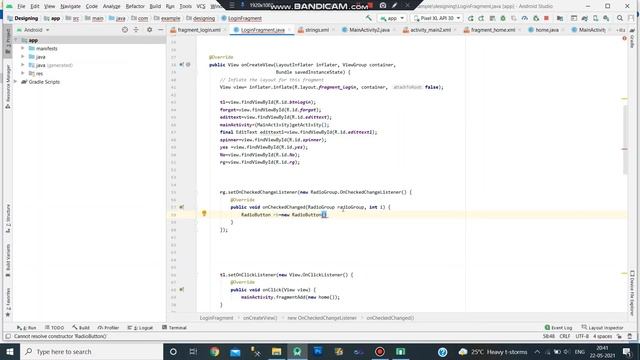Open Project Structure folder icon in toolbar
Screen dimensions: 640x360
(x=560, y=18)
